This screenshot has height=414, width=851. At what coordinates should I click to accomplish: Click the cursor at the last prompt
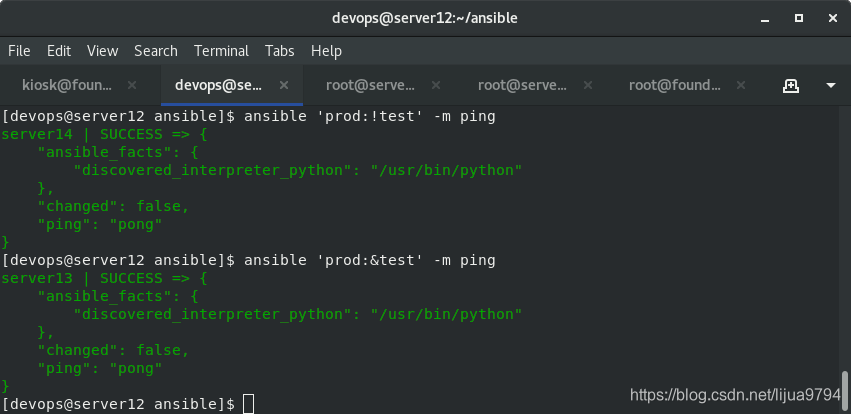(248, 404)
